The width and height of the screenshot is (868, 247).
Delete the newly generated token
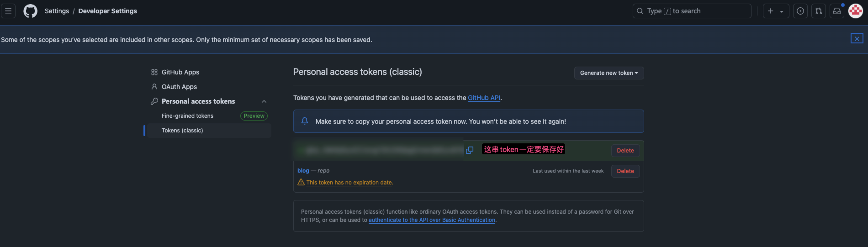[625, 151]
